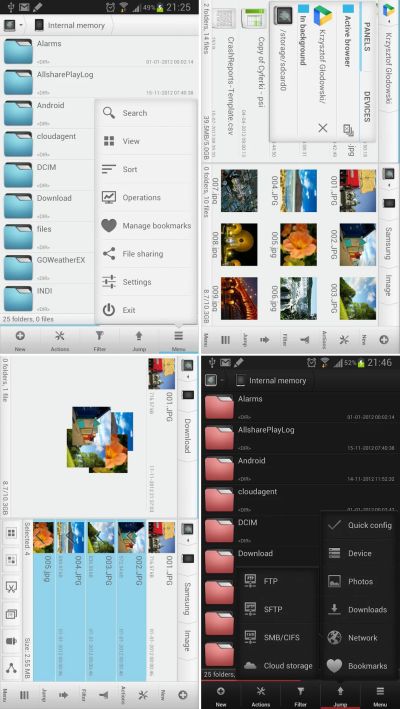Open blue DCIM folder in light-theme list
The image size is (400, 709).
click(47, 175)
